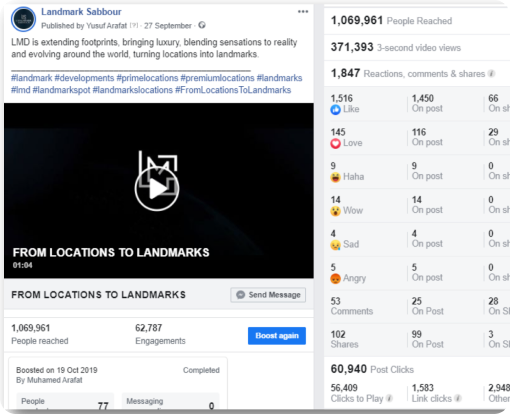Click the 'By Muhamed Arafat' text
The height and width of the screenshot is (414, 510).
[x=49, y=380]
